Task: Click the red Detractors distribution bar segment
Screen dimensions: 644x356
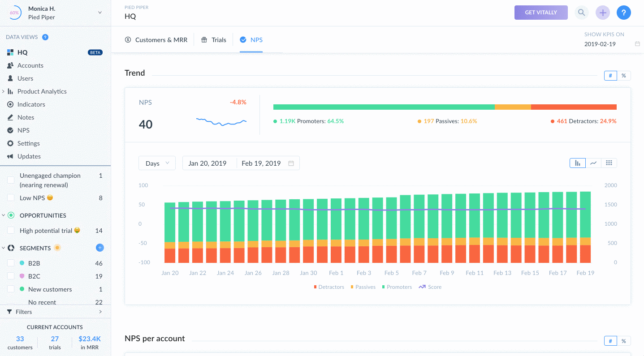Action: tap(574, 107)
